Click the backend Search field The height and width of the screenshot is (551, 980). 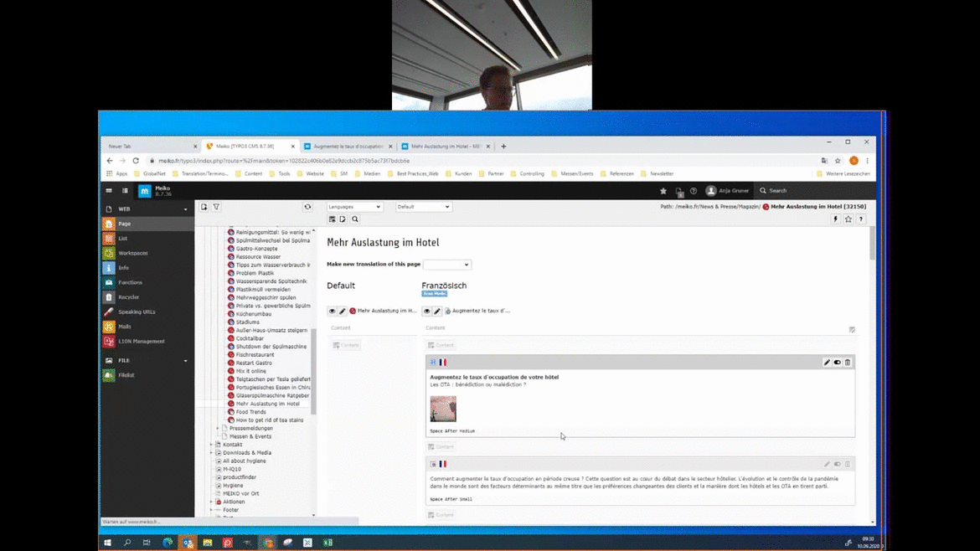tap(812, 191)
